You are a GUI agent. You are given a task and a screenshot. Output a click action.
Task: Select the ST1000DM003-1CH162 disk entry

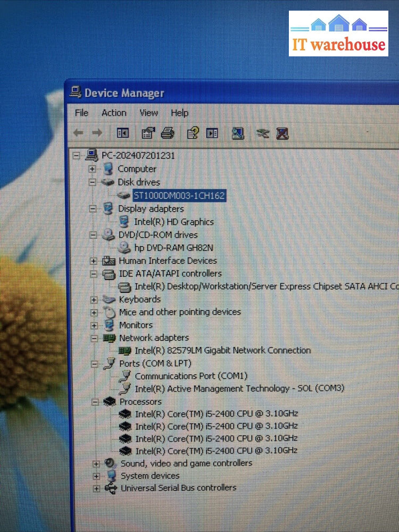179,195
